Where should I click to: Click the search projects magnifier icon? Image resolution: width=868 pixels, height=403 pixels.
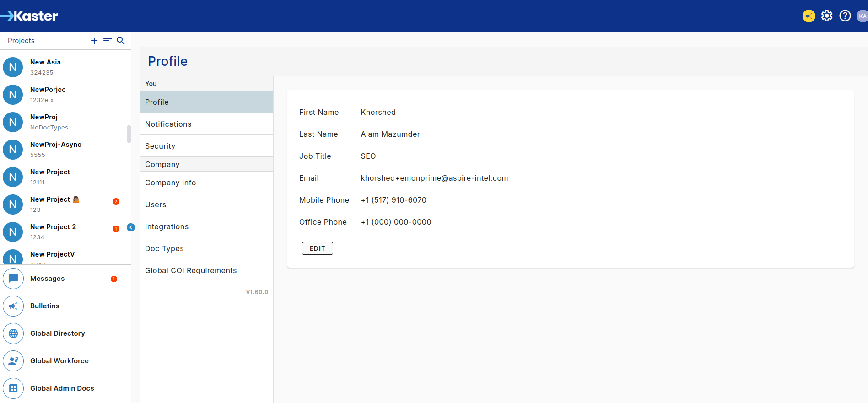tap(121, 41)
